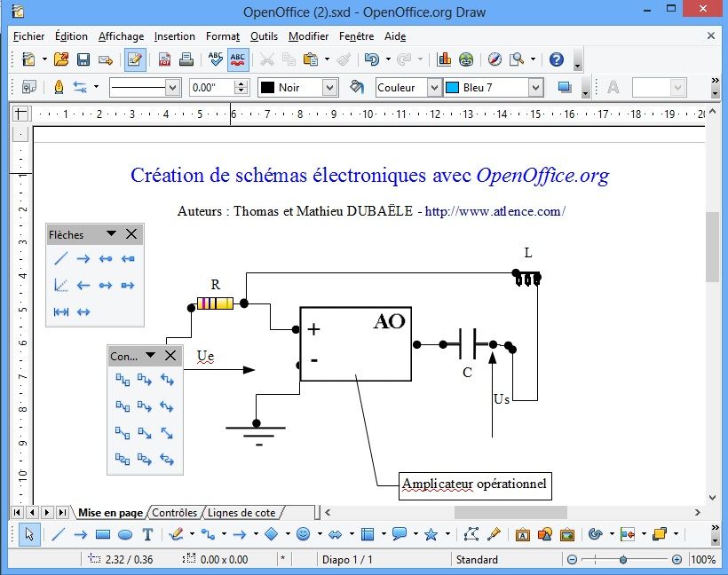Close the Flèches floating panel

[x=131, y=234]
